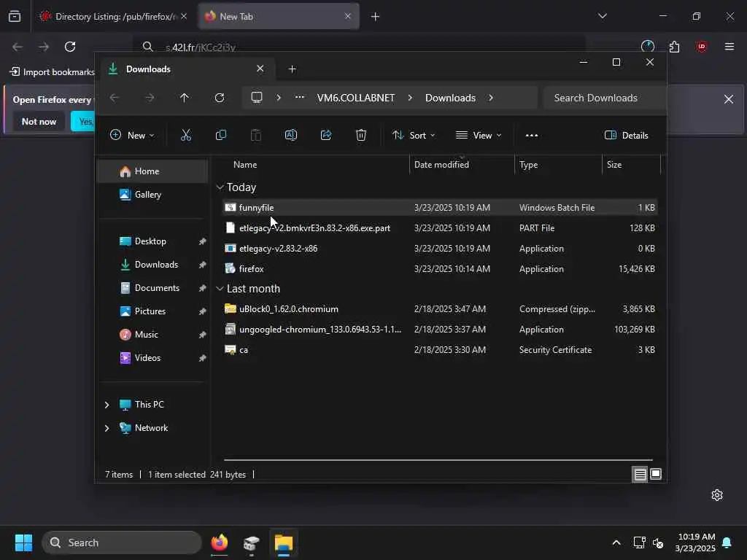Viewport: 747px width, 560px height.
Task: Open Music in the navigation pane
Action: click(x=152, y=334)
